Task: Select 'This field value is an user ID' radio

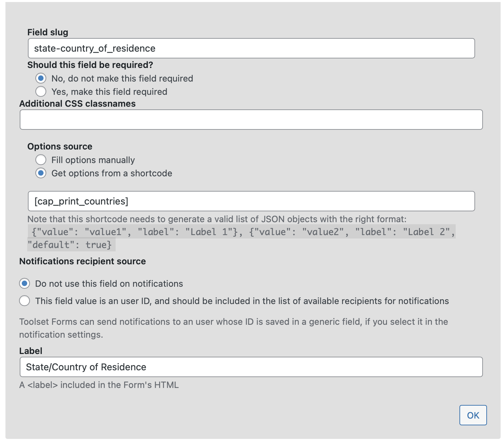Action: (x=24, y=301)
